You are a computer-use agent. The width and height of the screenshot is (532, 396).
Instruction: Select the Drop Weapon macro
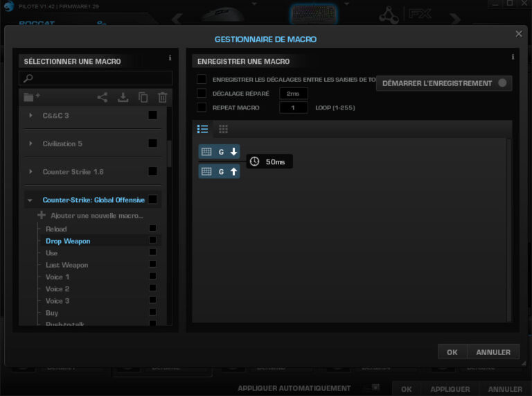pyautogui.click(x=68, y=241)
